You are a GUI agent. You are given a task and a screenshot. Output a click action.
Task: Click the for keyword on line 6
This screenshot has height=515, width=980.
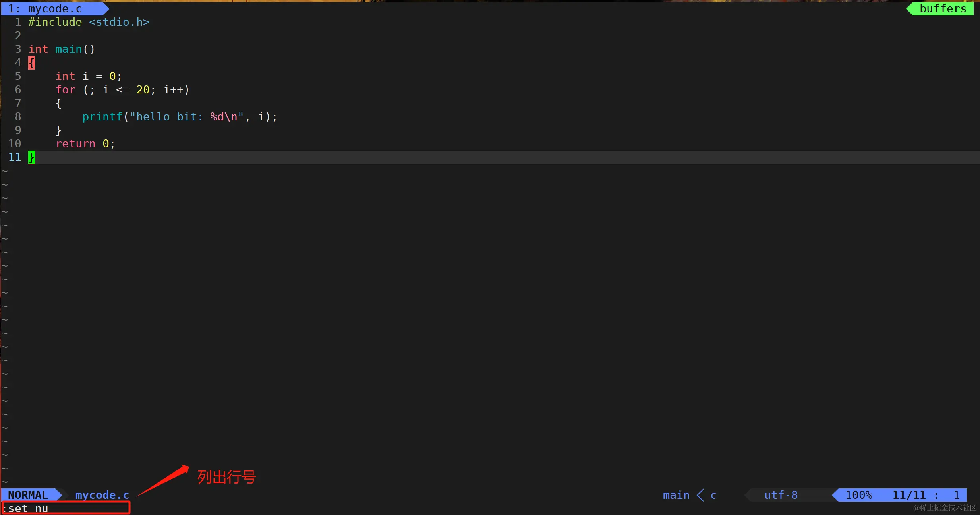65,90
